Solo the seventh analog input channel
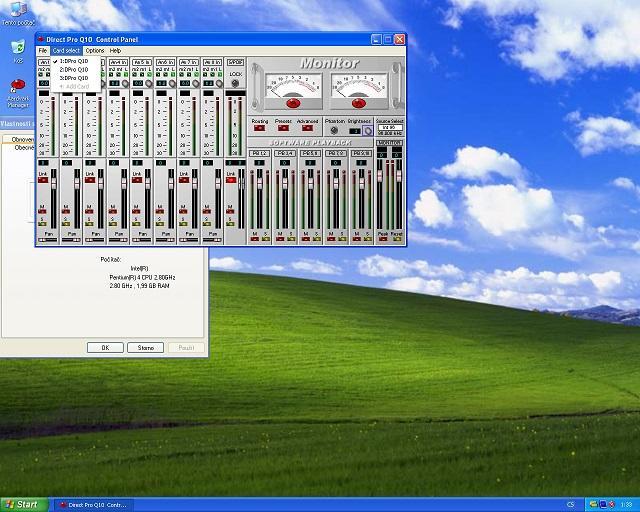 coord(183,224)
